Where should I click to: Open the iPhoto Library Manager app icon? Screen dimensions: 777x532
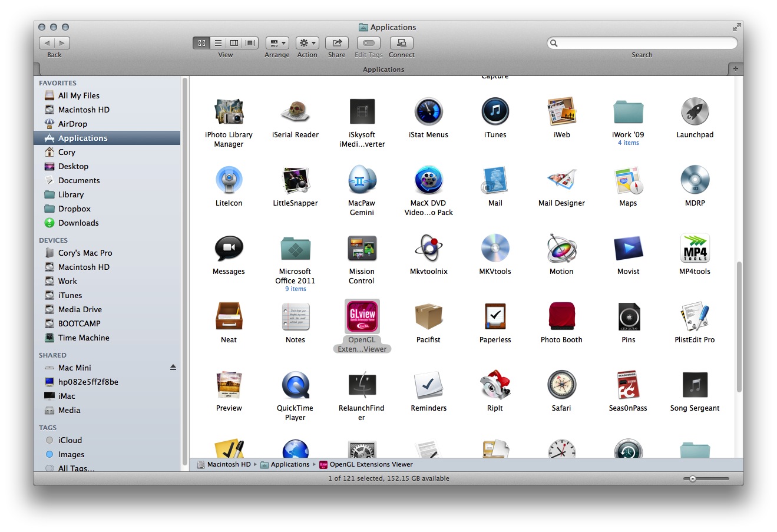coord(229,111)
